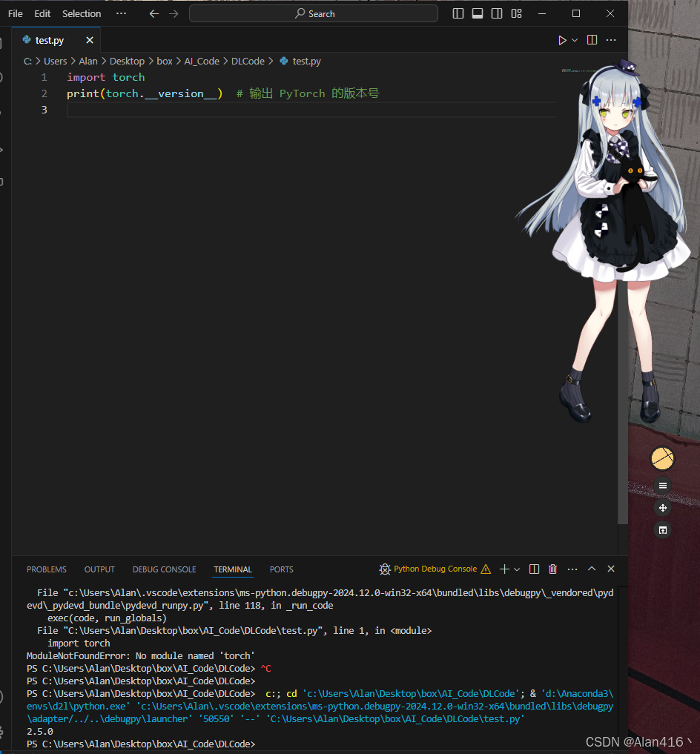
Task: Click the 'import torch' code line
Action: (106, 77)
